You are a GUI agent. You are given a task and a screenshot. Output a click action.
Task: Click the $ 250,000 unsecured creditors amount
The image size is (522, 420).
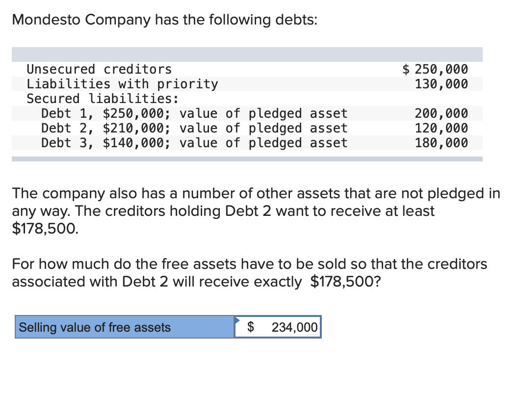(435, 69)
